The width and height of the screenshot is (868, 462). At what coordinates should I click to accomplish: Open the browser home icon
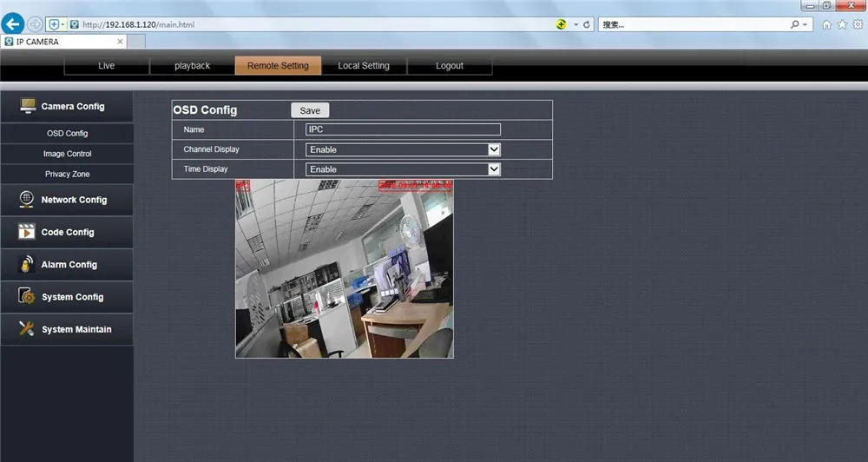[826, 24]
